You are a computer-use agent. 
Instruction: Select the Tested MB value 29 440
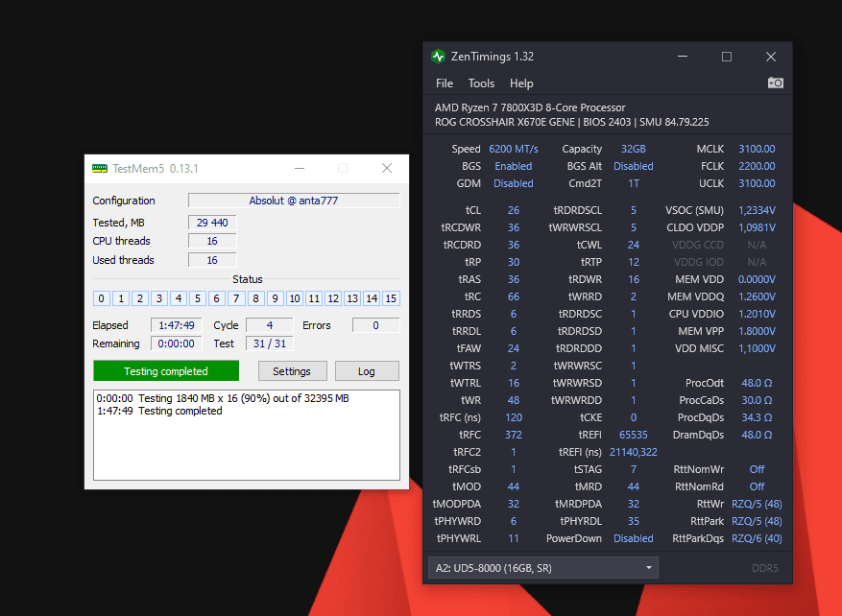(212, 223)
